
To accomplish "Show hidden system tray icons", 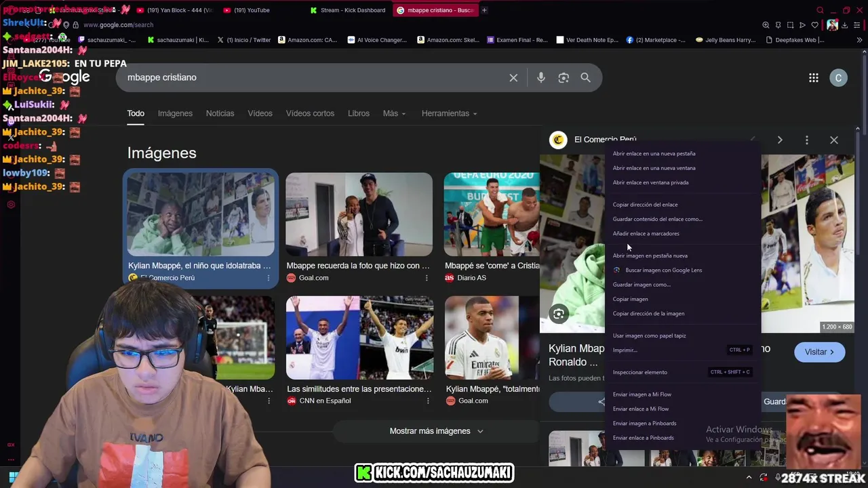I will 750,478.
